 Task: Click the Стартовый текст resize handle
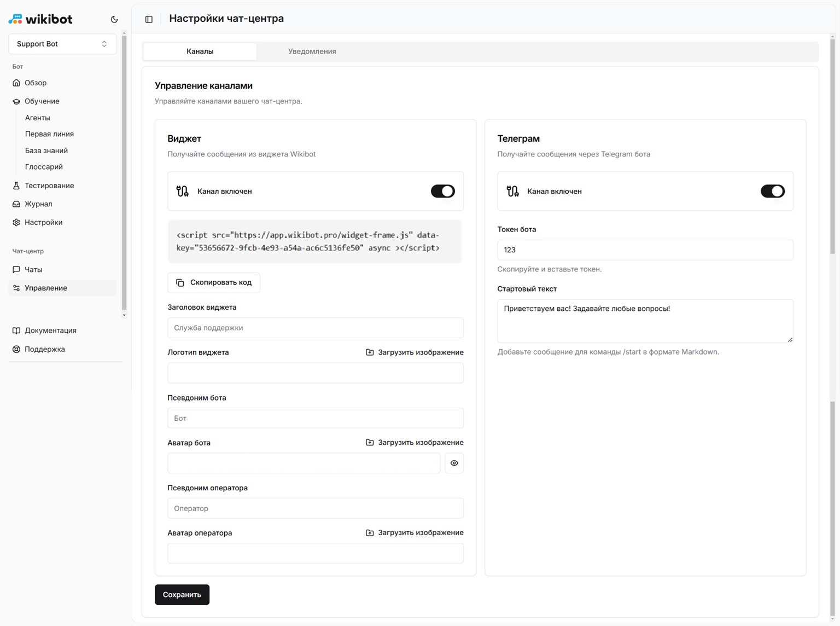tap(790, 339)
